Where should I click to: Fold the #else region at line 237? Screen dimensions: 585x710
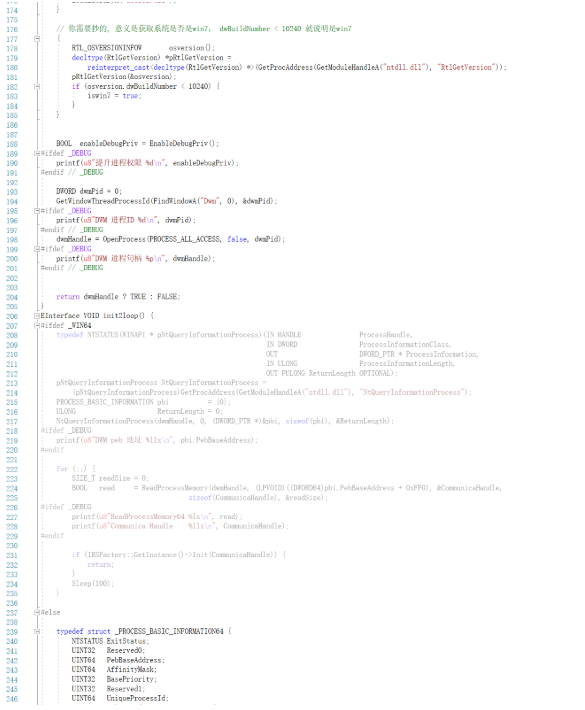(x=37, y=612)
